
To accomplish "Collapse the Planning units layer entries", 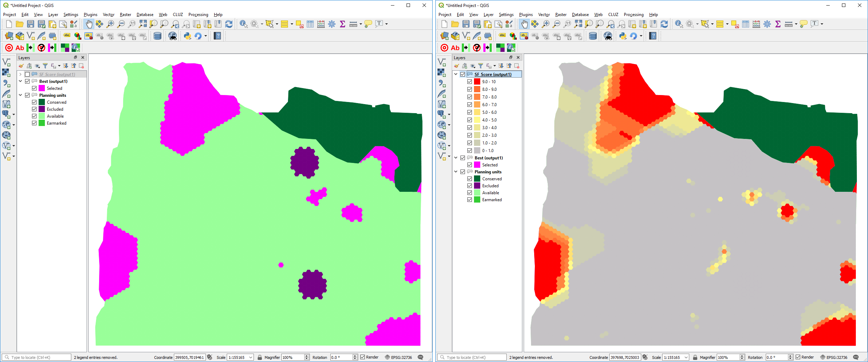I will tap(20, 95).
